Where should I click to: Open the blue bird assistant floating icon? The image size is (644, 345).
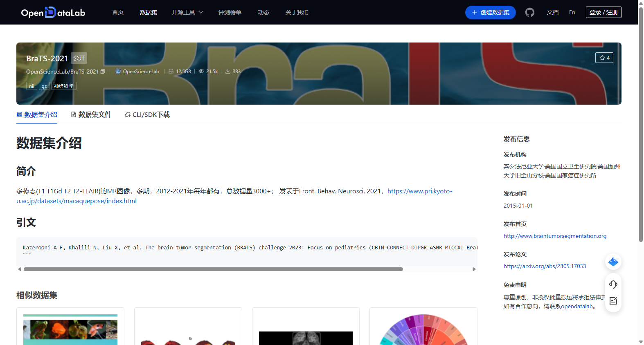tap(613, 262)
